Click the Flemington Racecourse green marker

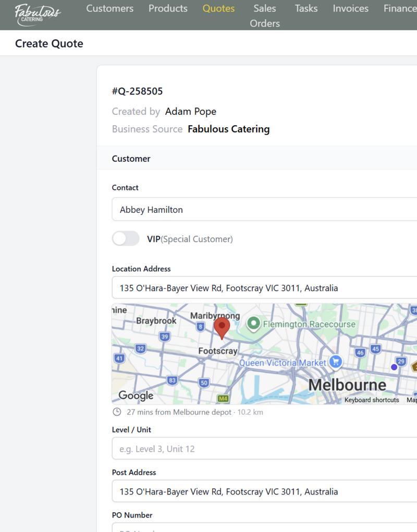click(253, 323)
